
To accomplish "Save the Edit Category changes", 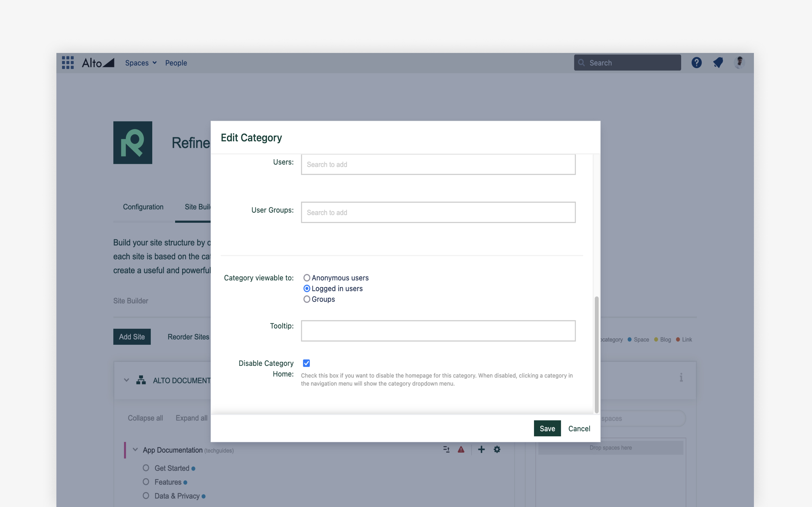I will 547,428.
